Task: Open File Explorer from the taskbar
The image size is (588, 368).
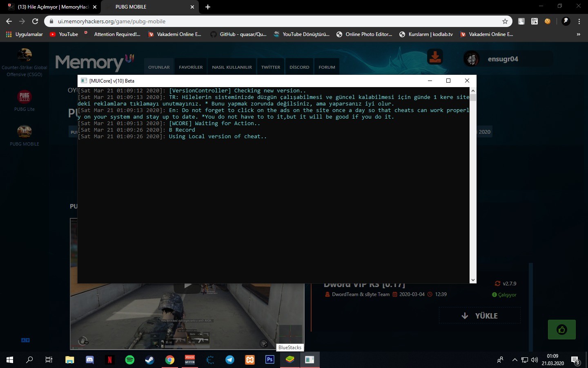Action: click(x=70, y=360)
